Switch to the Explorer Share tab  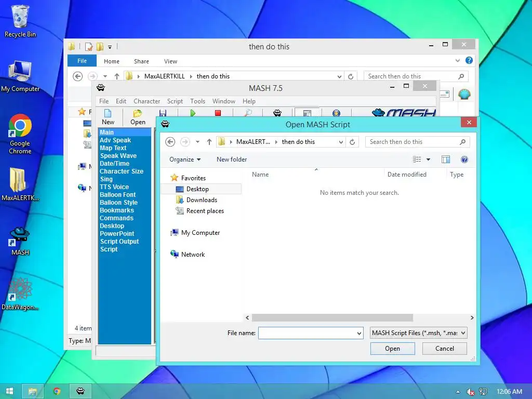tap(141, 61)
